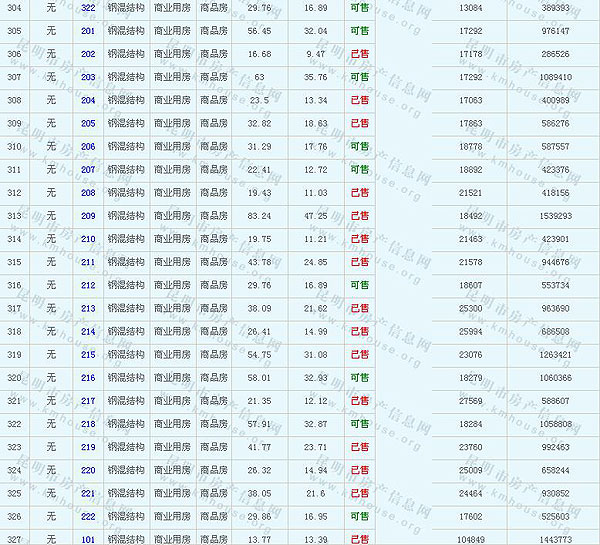Viewport: 600px width, 545px height.
Task: Open room 221 link
Action: pyautogui.click(x=88, y=493)
